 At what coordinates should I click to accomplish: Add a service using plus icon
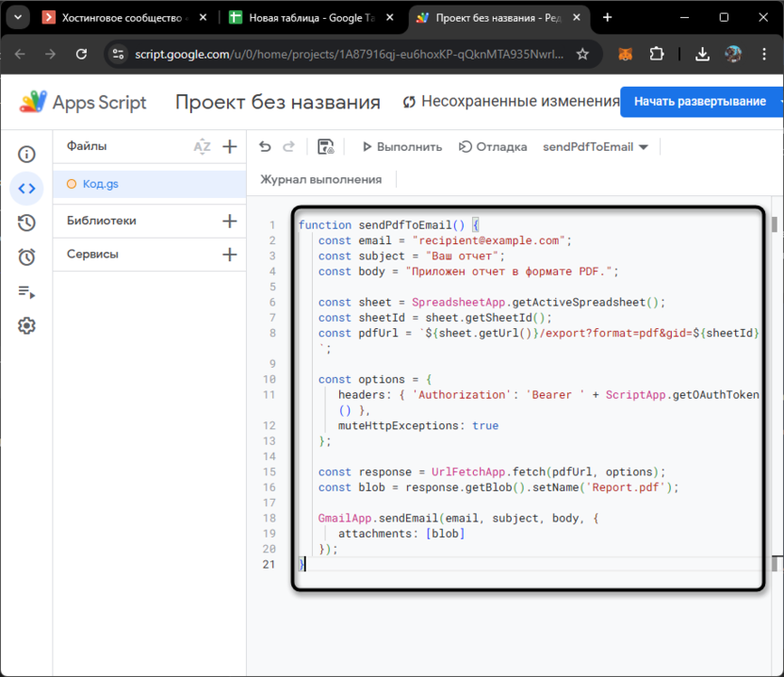coord(229,255)
